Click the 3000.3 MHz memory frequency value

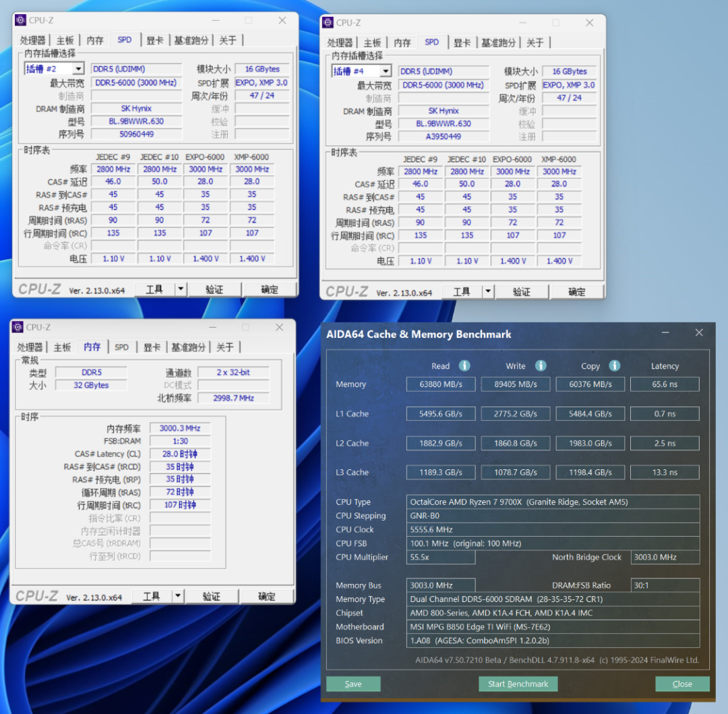[x=180, y=428]
